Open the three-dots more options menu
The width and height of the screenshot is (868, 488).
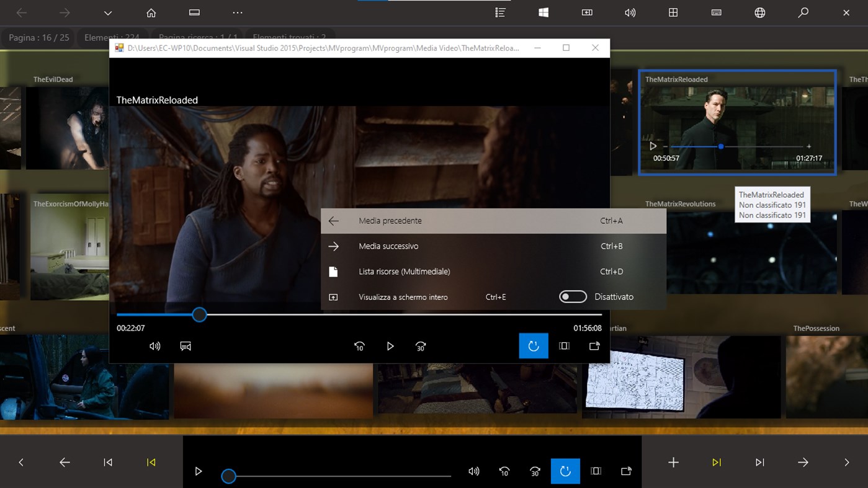pos(238,13)
